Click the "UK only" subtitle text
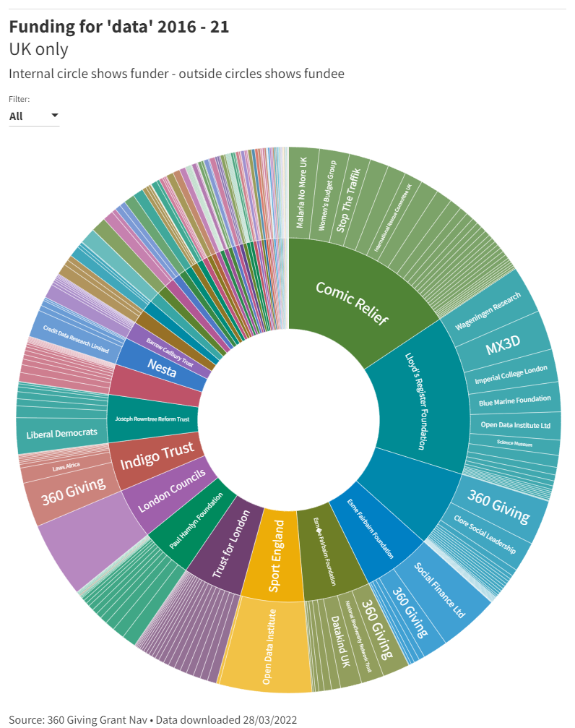The height and width of the screenshot is (728, 575). click(x=38, y=49)
